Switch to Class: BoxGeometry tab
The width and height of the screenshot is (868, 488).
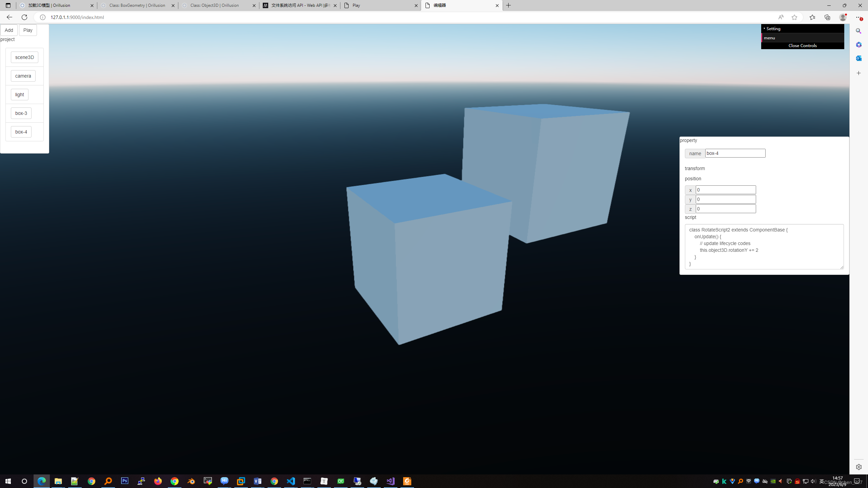coord(137,5)
